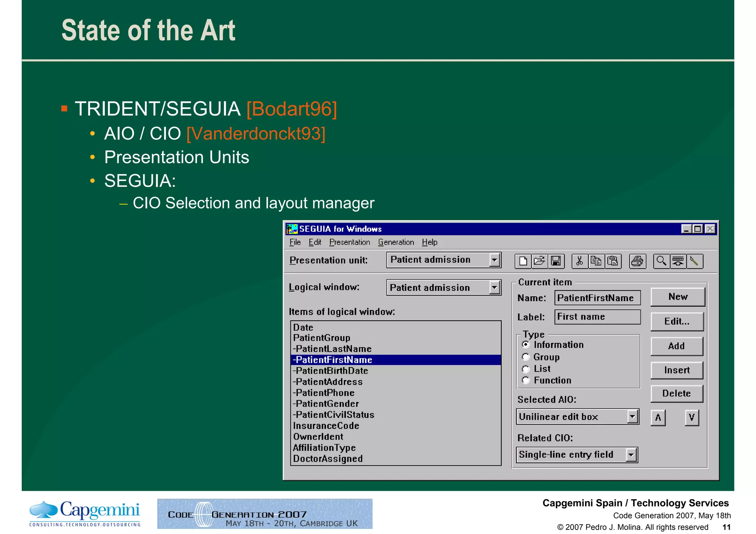
Task: Open the Presentation unit dropdown arrow
Action: [494, 260]
